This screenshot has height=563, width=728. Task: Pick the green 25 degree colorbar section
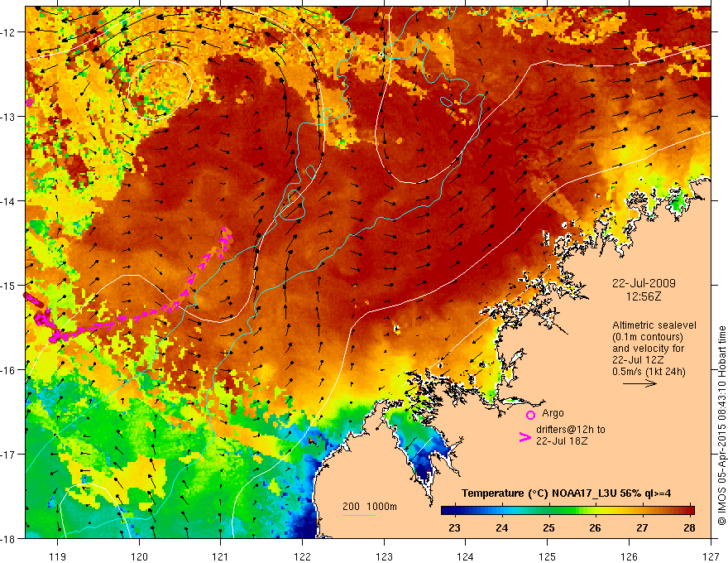(549, 510)
